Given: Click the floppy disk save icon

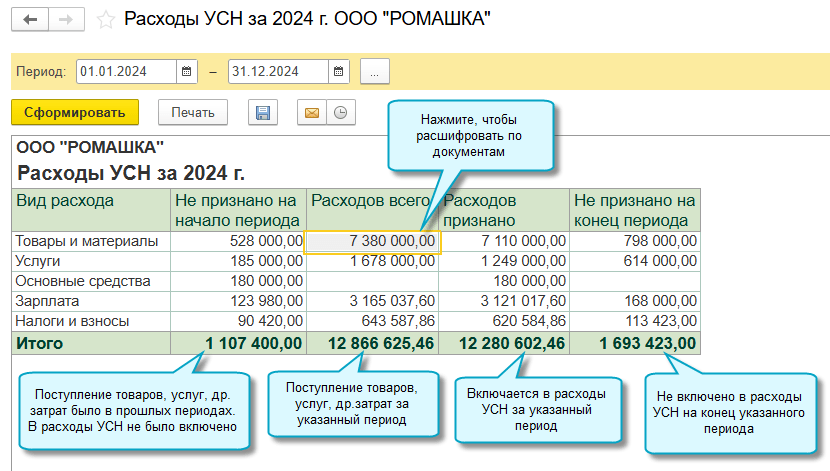Looking at the screenshot, I should click(264, 113).
